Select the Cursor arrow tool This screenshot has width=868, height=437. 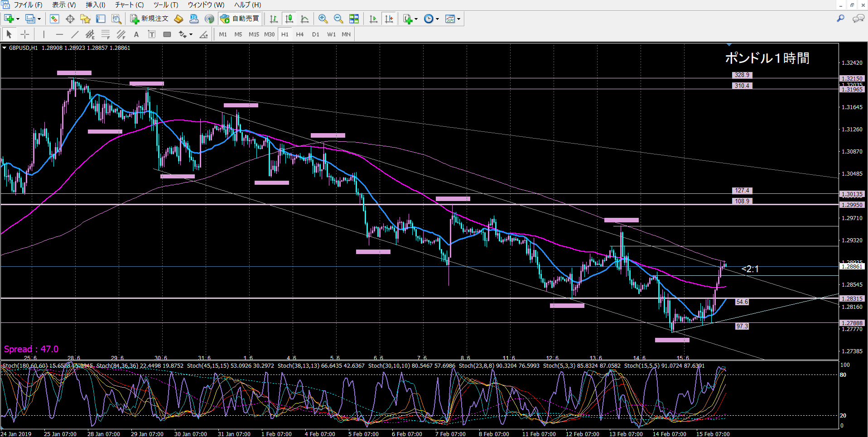(x=9, y=34)
